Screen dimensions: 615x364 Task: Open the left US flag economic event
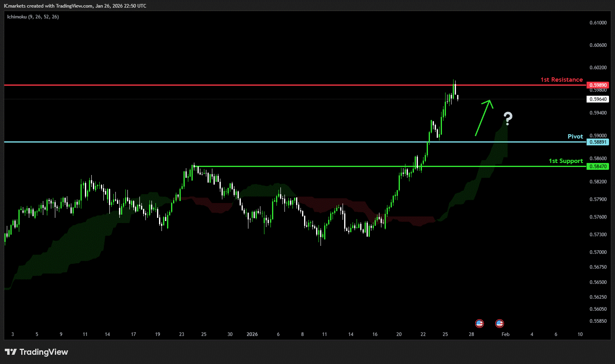(x=479, y=324)
